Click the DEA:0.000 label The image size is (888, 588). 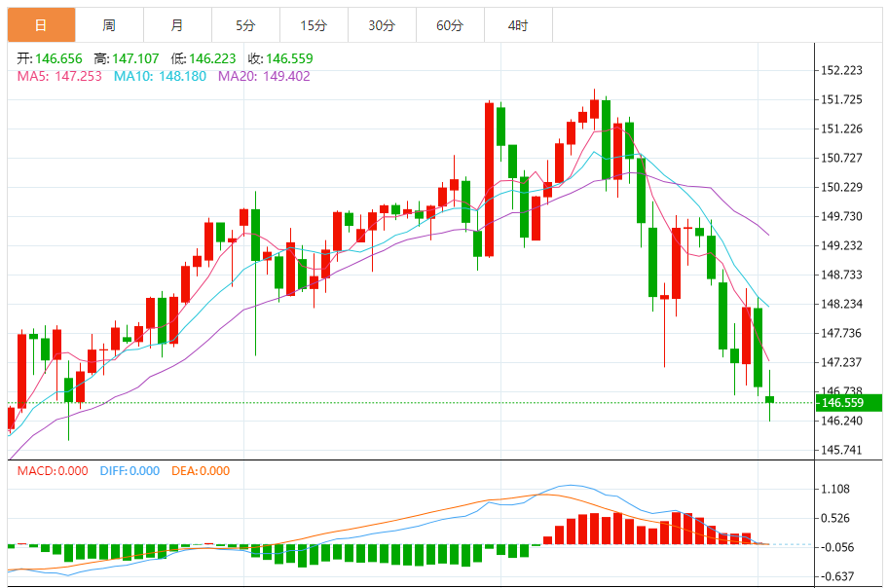201,471
